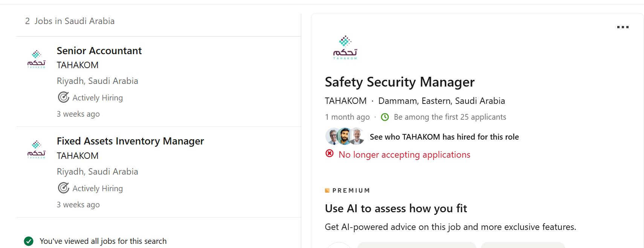Click TAHAKOM name under Fixed Assets Inventory Manager

[78, 156]
